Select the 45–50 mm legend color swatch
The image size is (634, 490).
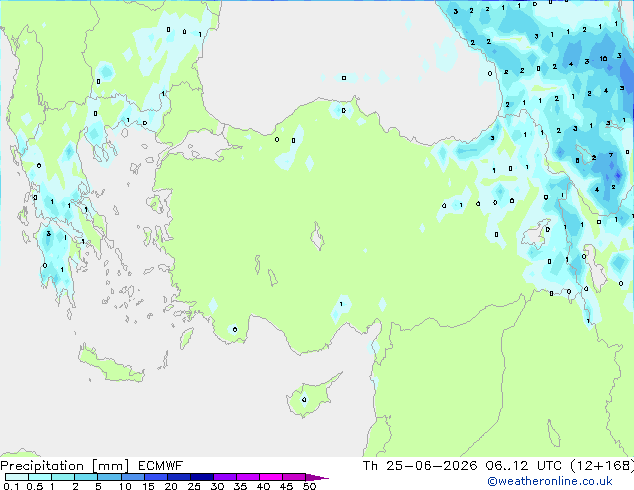click(x=294, y=477)
